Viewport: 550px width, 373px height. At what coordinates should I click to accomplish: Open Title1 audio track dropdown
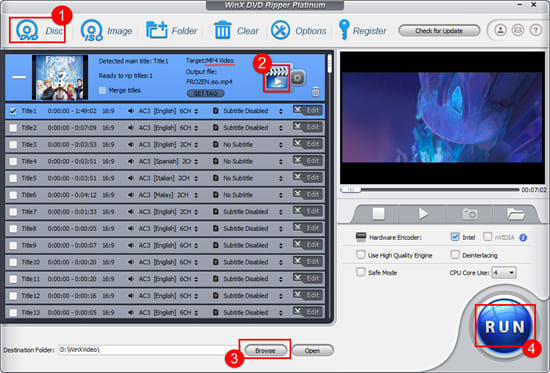[x=196, y=111]
